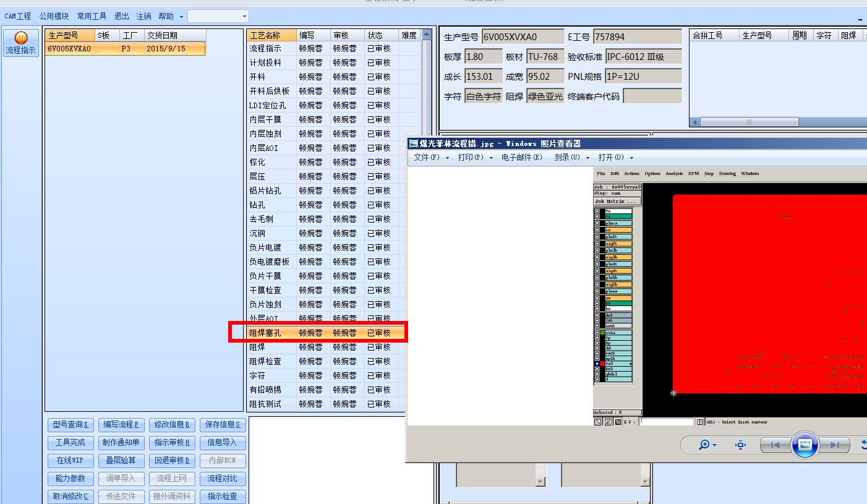867x504 pixels.
Task: Click photo viewer window title icon
Action: pos(414,143)
